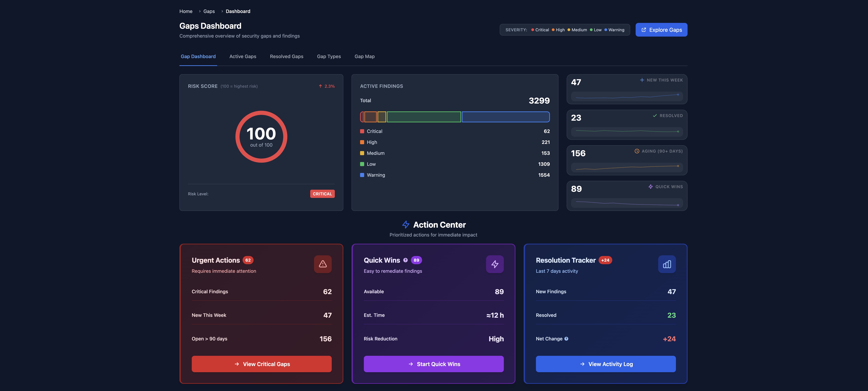
Task: Click View Critical Gaps
Action: point(261,364)
